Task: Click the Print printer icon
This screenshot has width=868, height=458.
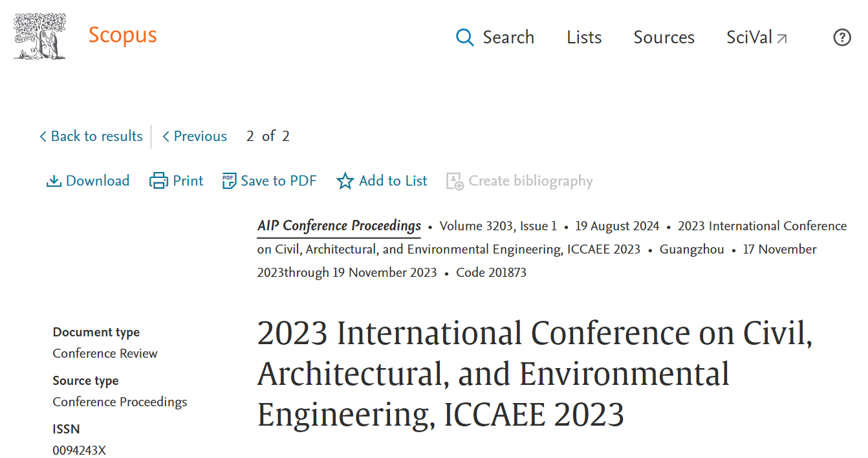Action: (158, 181)
